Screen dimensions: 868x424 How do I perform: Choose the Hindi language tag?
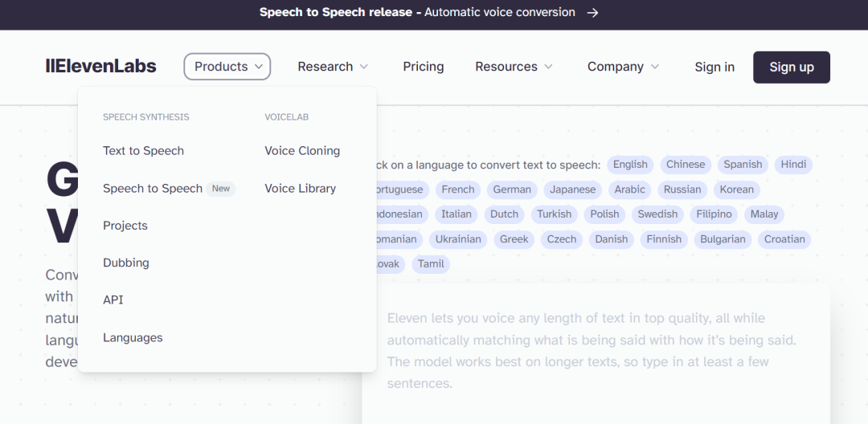(x=793, y=165)
